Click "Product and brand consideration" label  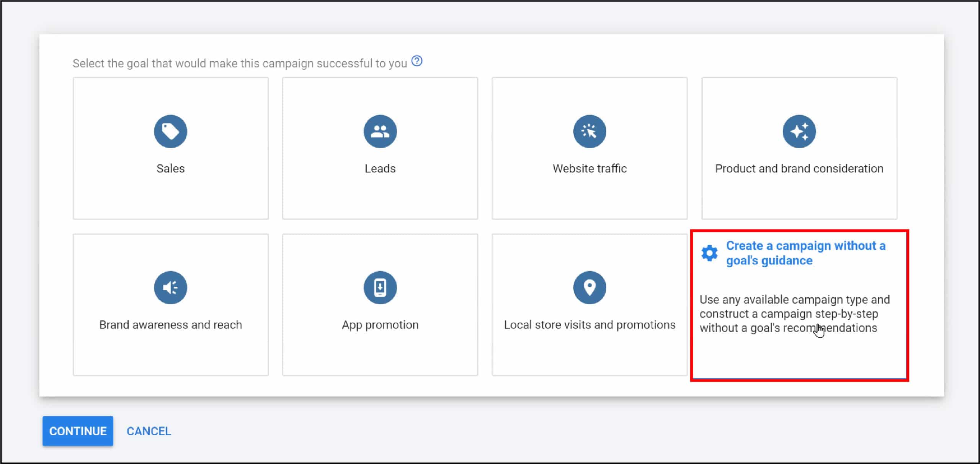(799, 169)
